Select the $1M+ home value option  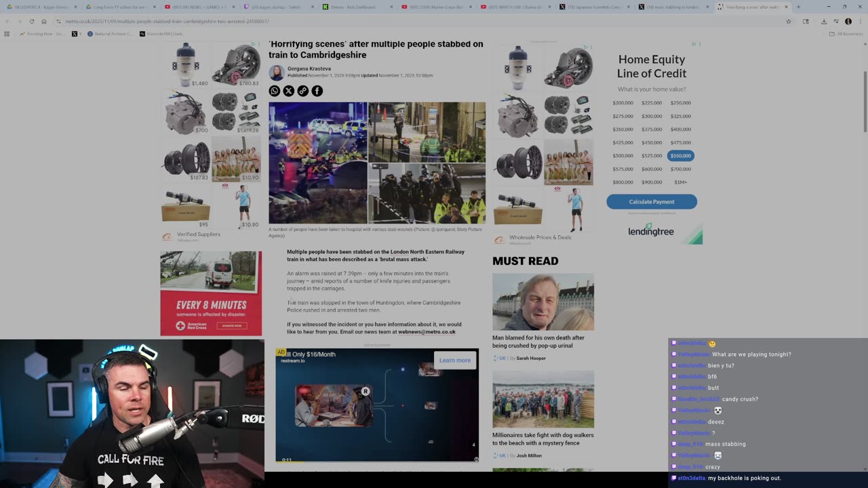click(680, 182)
